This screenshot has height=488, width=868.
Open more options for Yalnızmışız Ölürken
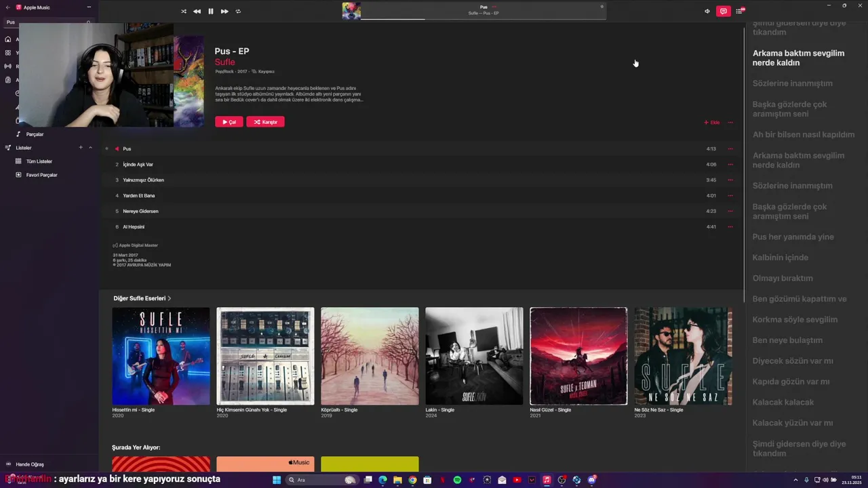(x=730, y=180)
